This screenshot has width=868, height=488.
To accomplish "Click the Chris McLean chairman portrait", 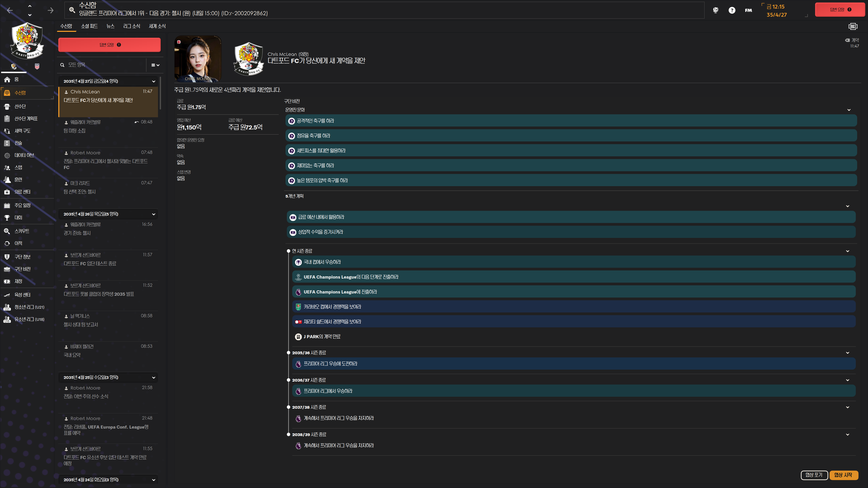I will click(198, 59).
